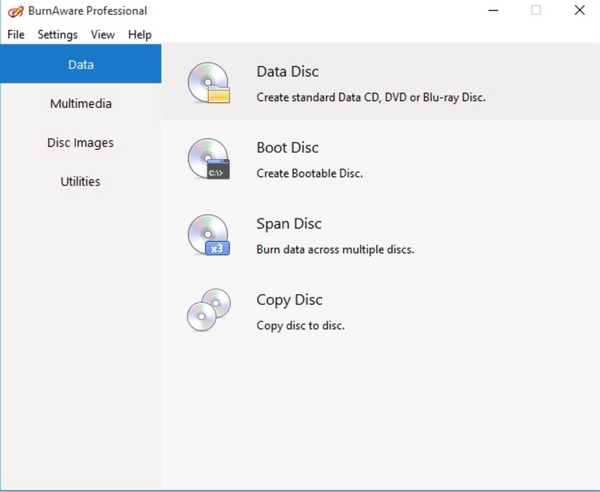
Task: Open the Help menu
Action: (x=140, y=34)
